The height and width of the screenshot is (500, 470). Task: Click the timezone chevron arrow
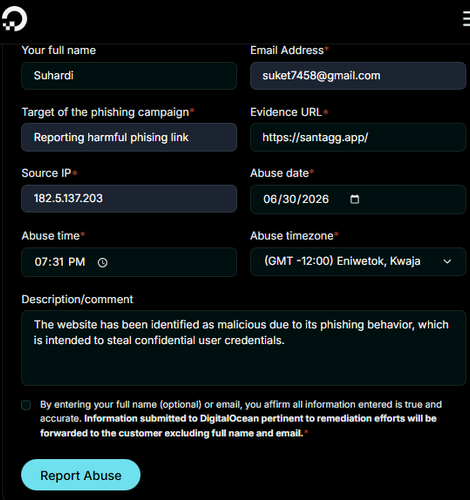[x=447, y=262]
